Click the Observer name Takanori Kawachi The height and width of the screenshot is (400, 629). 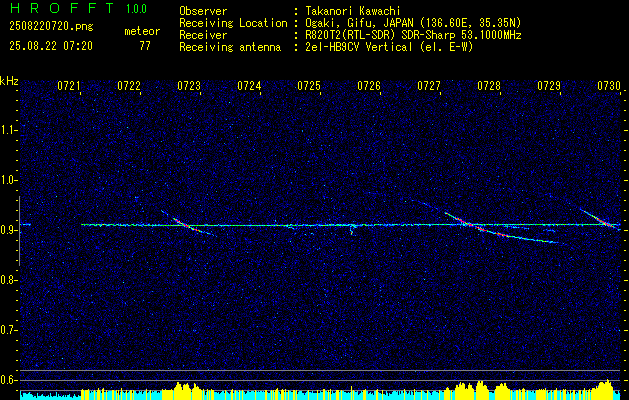pos(353,11)
